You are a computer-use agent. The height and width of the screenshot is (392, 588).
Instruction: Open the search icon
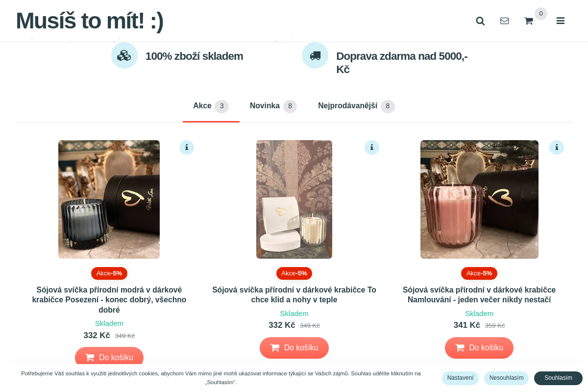pyautogui.click(x=480, y=21)
